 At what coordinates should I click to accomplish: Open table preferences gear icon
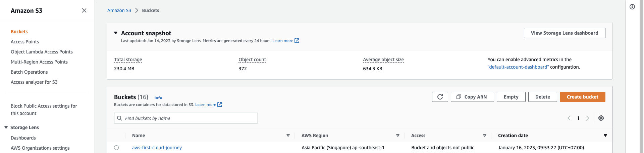[x=601, y=118]
